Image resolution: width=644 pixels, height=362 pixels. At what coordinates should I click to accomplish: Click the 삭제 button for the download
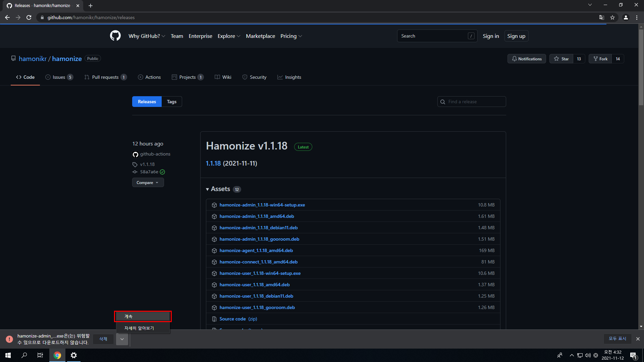103,339
